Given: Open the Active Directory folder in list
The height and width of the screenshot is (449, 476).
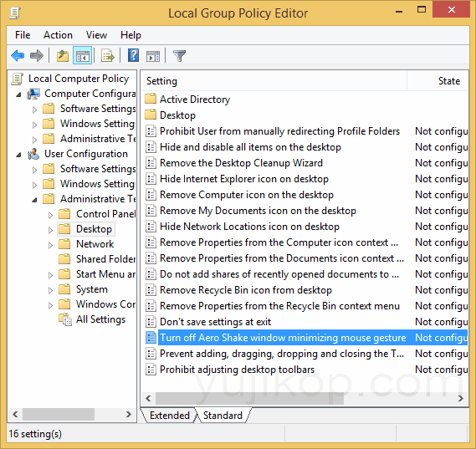Looking at the screenshot, I should tap(195, 99).
